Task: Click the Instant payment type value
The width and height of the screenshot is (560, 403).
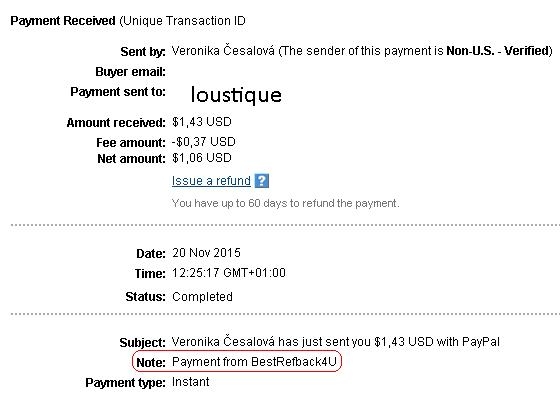Action: coord(191,382)
